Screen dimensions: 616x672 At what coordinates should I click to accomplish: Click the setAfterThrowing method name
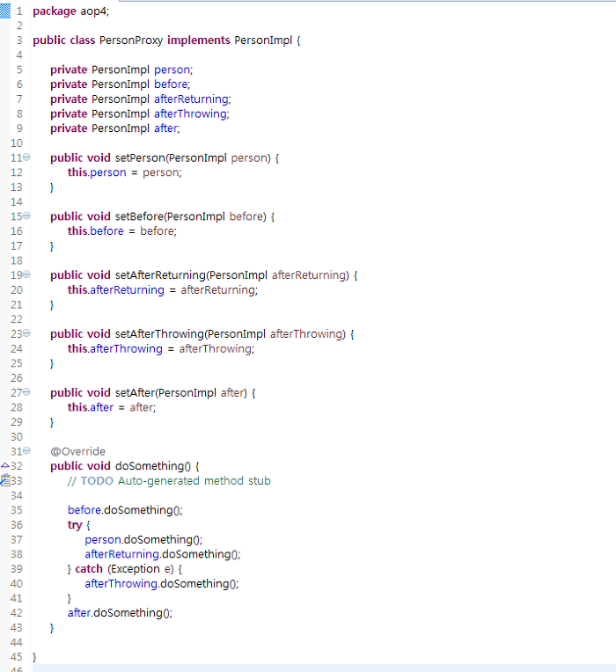click(159, 334)
